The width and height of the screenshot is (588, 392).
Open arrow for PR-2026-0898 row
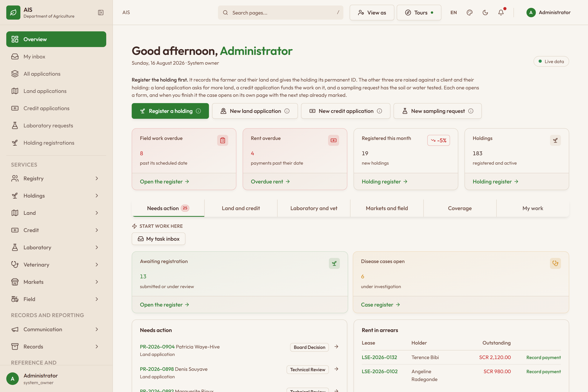(x=337, y=369)
